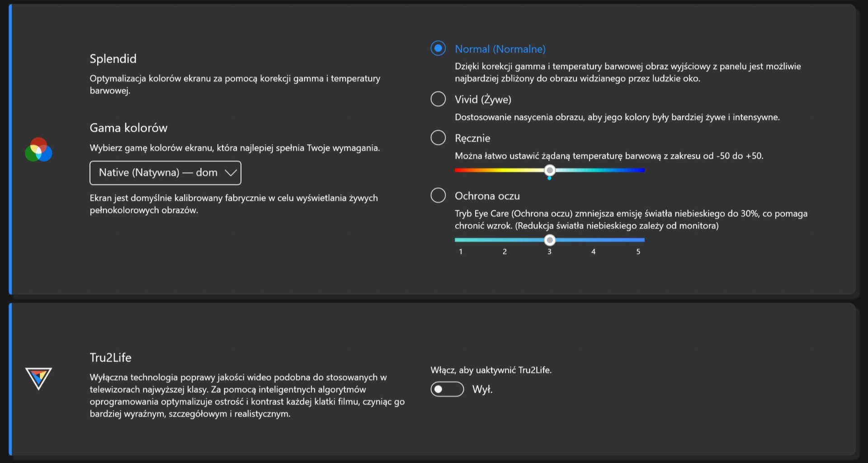The width and height of the screenshot is (868, 463).
Task: Click the Splendid section heading
Action: 113,59
